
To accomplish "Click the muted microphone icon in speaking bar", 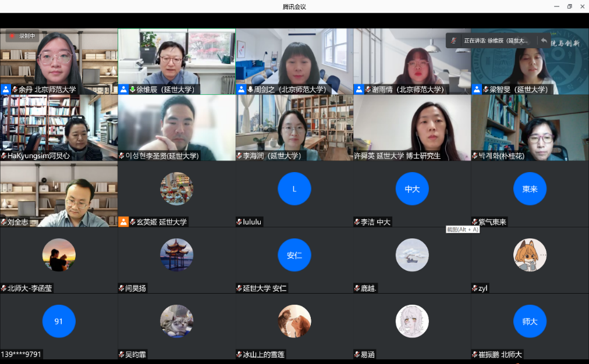I will click(454, 41).
